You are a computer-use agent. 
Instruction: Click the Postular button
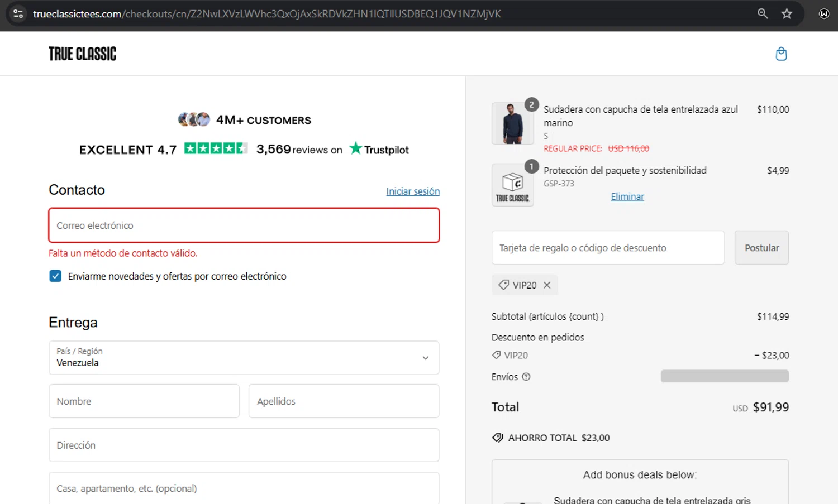pyautogui.click(x=761, y=248)
